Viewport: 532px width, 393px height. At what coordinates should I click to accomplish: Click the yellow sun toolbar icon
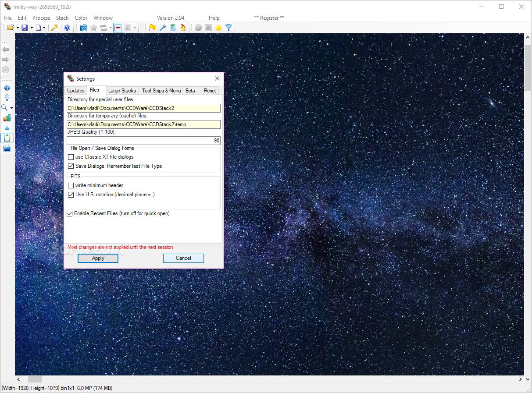point(218,28)
